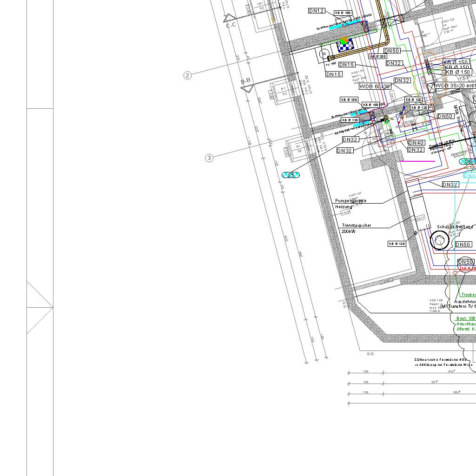Click the Pumpengruppe Heizung annotation
476x476 pixels.
coord(350,204)
